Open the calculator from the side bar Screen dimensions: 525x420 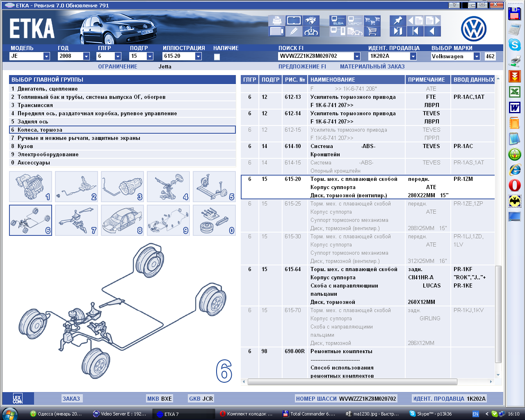tap(514, 29)
